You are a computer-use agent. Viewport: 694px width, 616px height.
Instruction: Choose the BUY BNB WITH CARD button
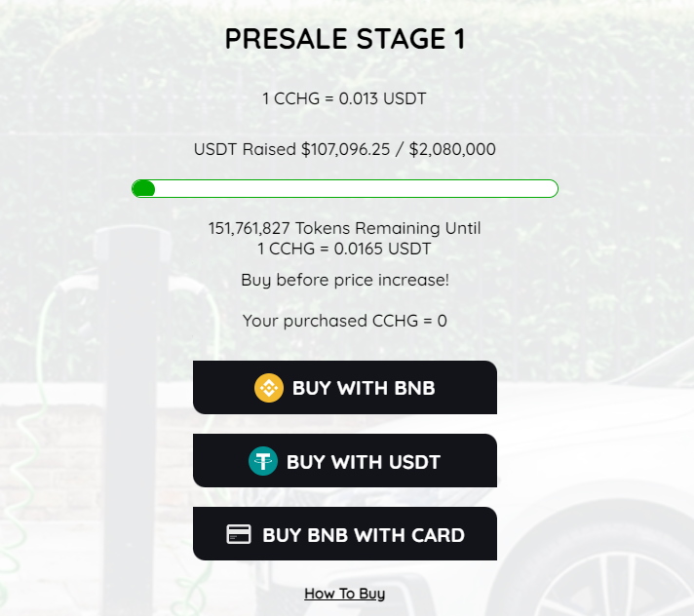click(x=345, y=534)
